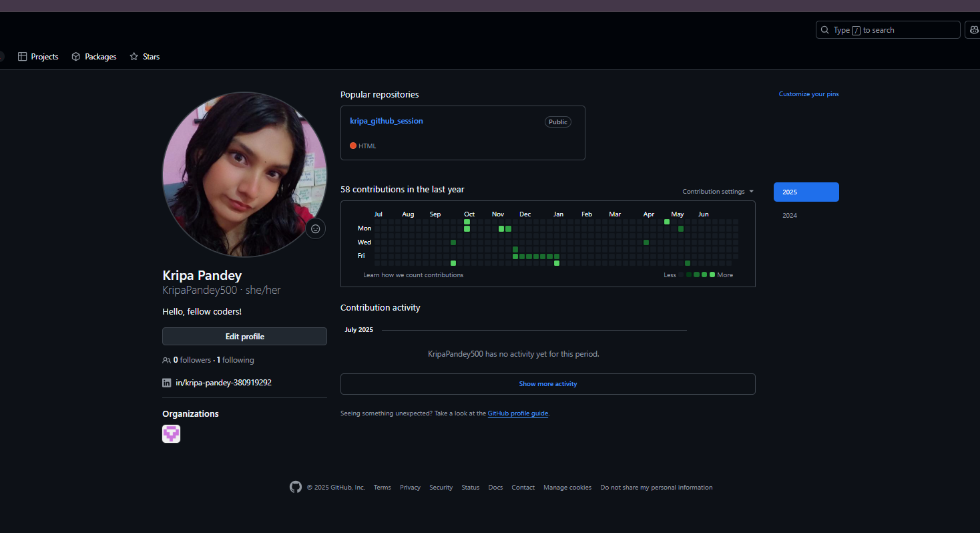980x533 pixels.
Task: Open the organization avatar under Organizations
Action: click(171, 433)
